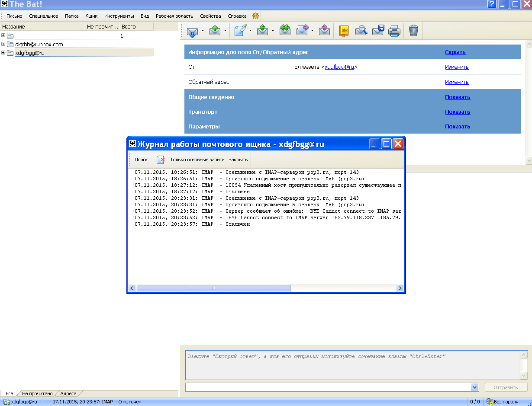Select the dkjrhh@runbox.com account
Viewport: 532px width, 406px height.
point(39,44)
